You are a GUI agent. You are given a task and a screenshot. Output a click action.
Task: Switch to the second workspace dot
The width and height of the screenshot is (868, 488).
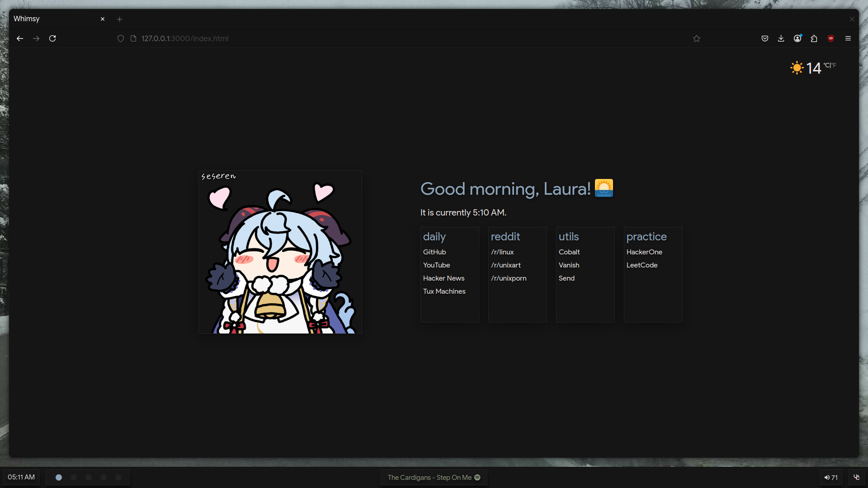point(74,477)
